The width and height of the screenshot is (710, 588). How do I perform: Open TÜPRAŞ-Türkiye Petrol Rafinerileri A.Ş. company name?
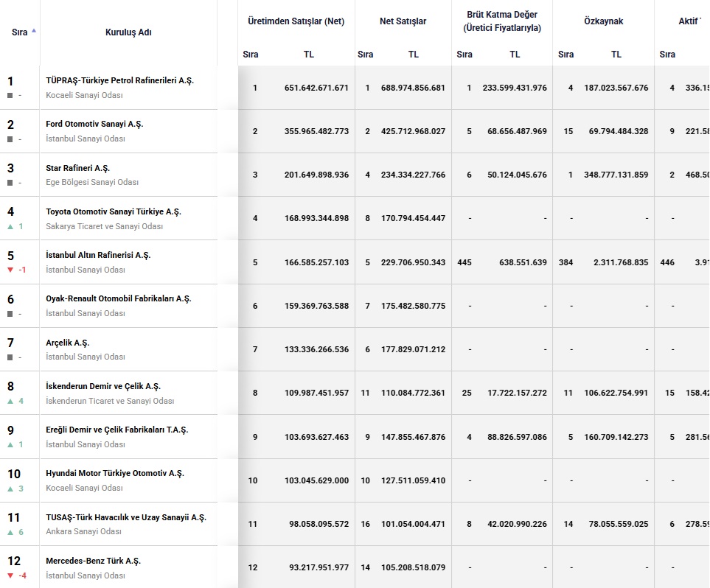point(120,80)
